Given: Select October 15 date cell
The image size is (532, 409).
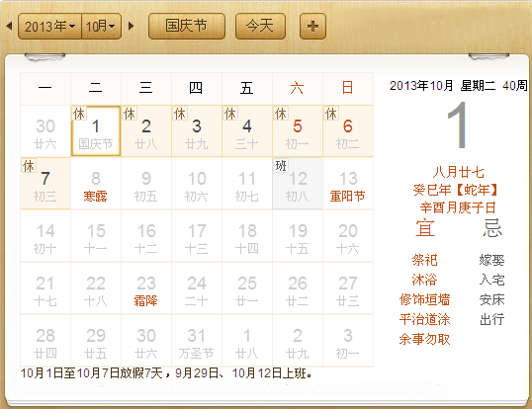Looking at the screenshot, I should click(x=96, y=236).
